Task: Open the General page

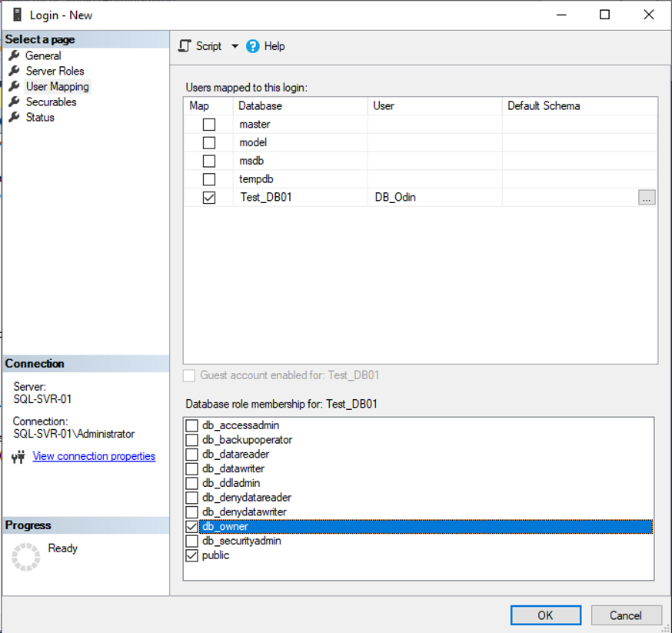Action: click(43, 55)
